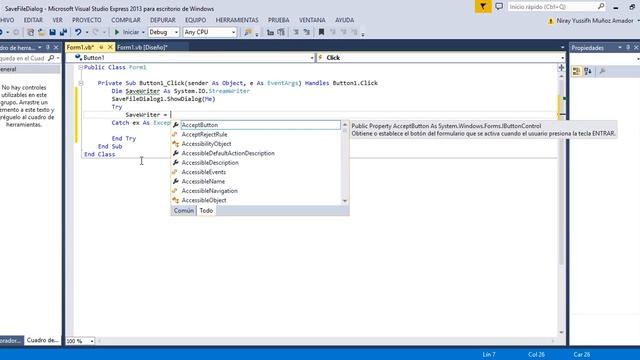Click the Find in Files toolbar icon
The image size is (640, 360).
pos(248,32)
